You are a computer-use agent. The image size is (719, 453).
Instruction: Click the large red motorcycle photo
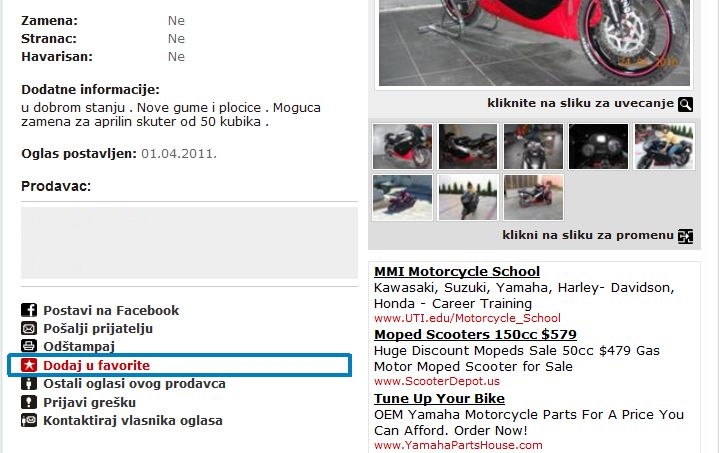pos(534,43)
